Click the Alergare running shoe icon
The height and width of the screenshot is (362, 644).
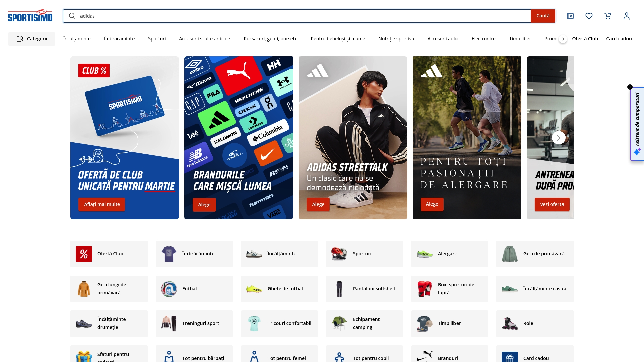425,254
